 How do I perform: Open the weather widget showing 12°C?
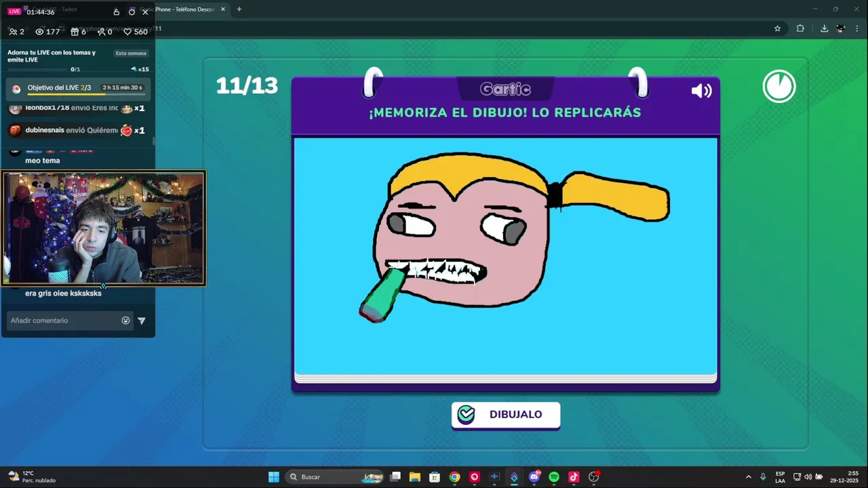(31, 477)
